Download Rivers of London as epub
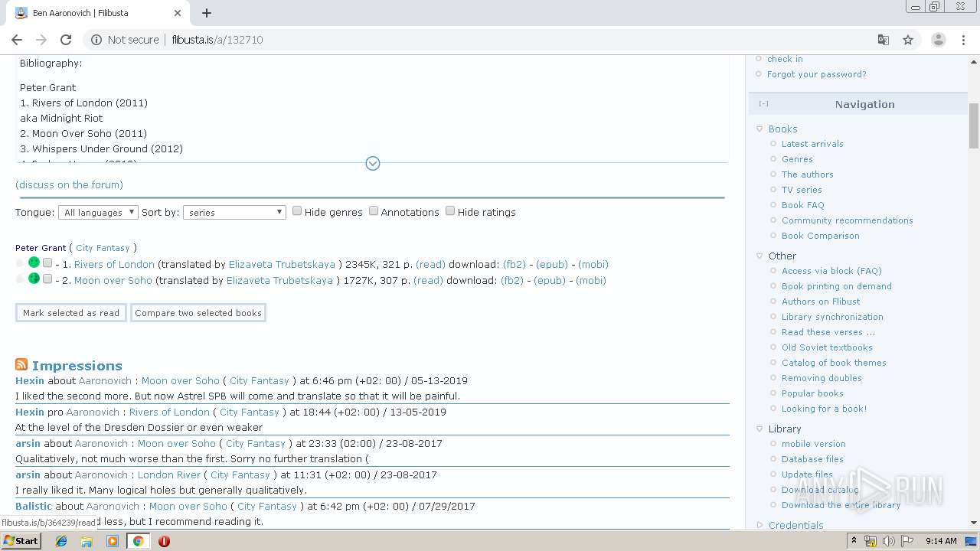 tap(552, 264)
